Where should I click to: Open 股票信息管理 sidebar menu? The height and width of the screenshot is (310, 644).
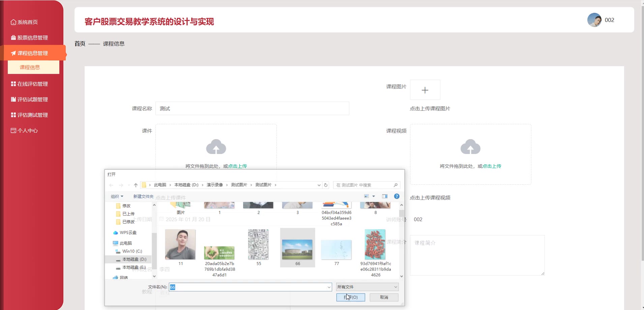pos(29,38)
